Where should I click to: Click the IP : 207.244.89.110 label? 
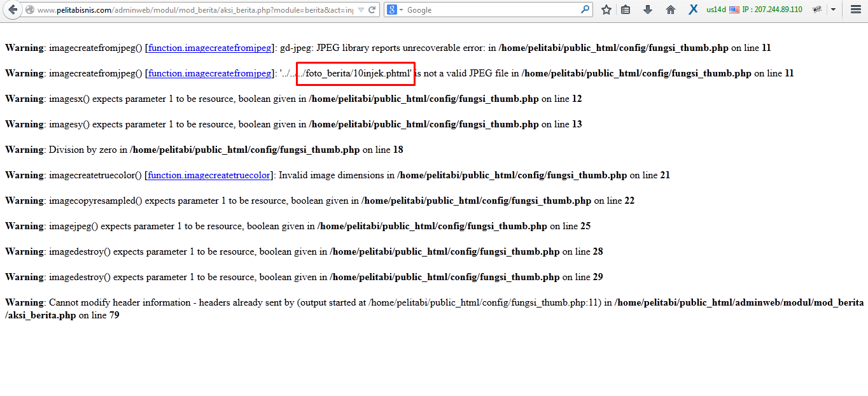pyautogui.click(x=772, y=10)
